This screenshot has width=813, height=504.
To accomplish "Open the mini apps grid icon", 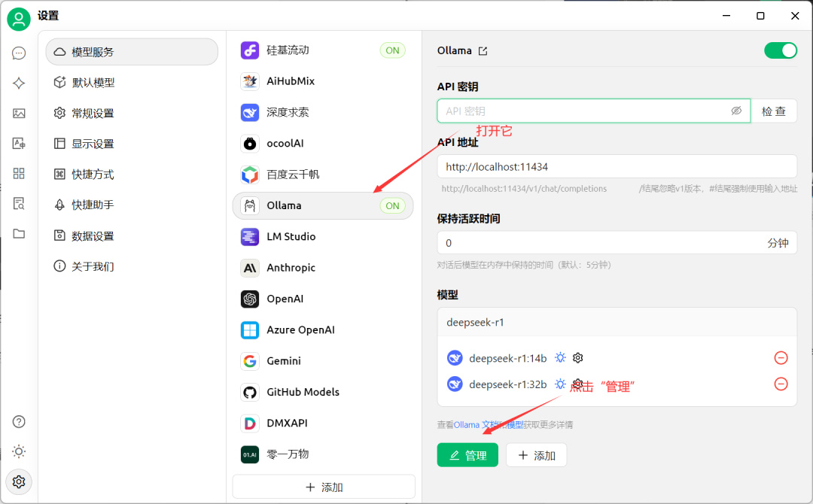I will tap(19, 173).
